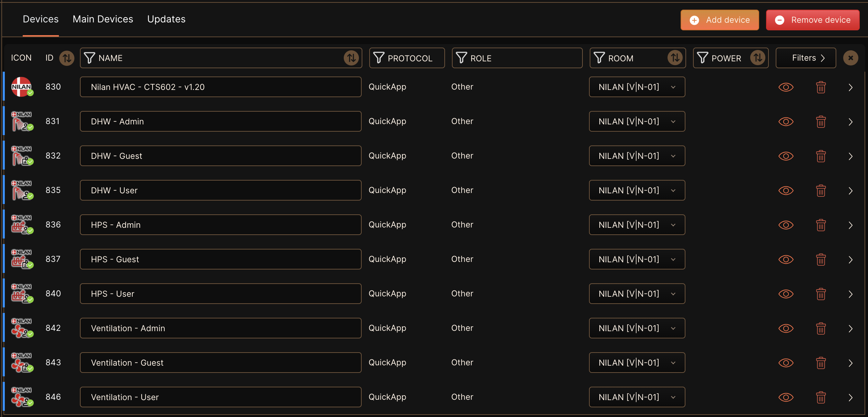Edit the name field 'DHW - Guest'
Viewport: 868px width, 417px height.
click(x=221, y=156)
